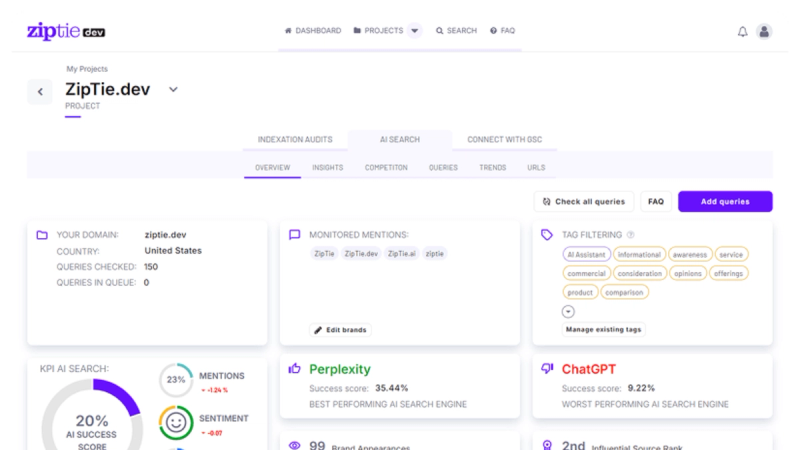Expand more tags with the circled arrow

pos(568,312)
